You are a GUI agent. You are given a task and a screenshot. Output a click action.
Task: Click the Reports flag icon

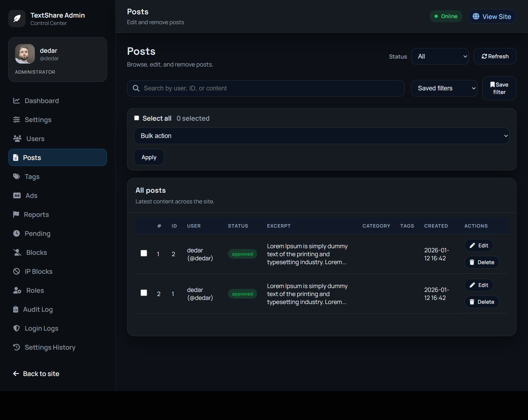pos(16,214)
